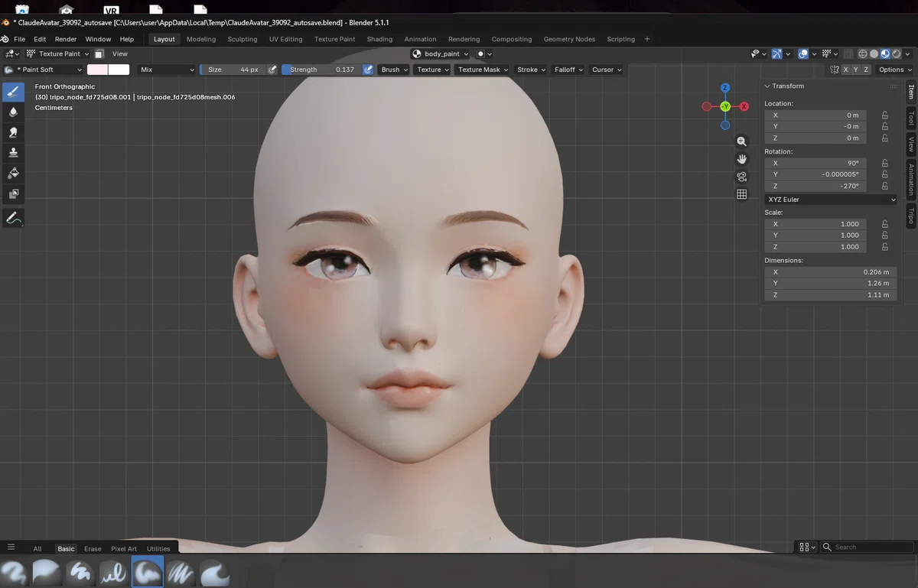Image resolution: width=918 pixels, height=588 pixels.
Task: Click the secondary white color swatch
Action: [119, 70]
